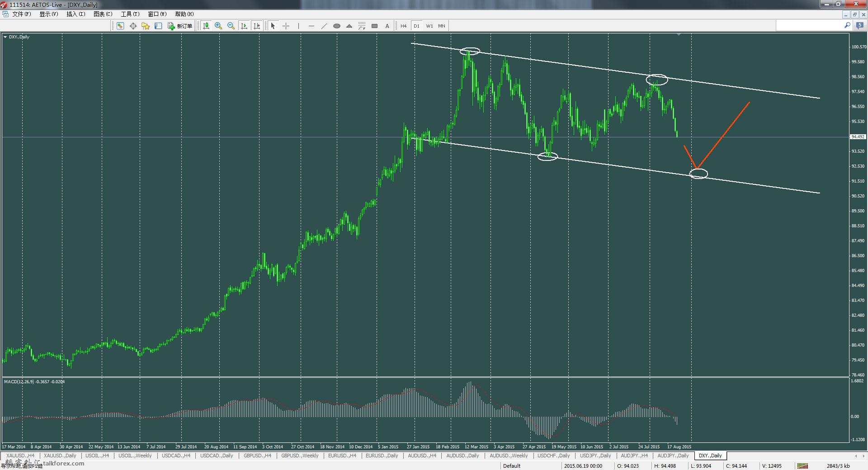Open the 窗口(W) menu

tap(157, 14)
